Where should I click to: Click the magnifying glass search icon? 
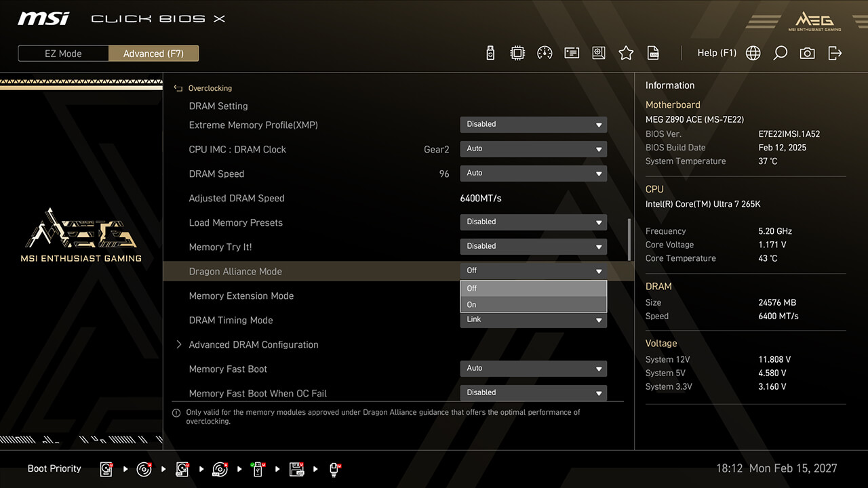(780, 53)
